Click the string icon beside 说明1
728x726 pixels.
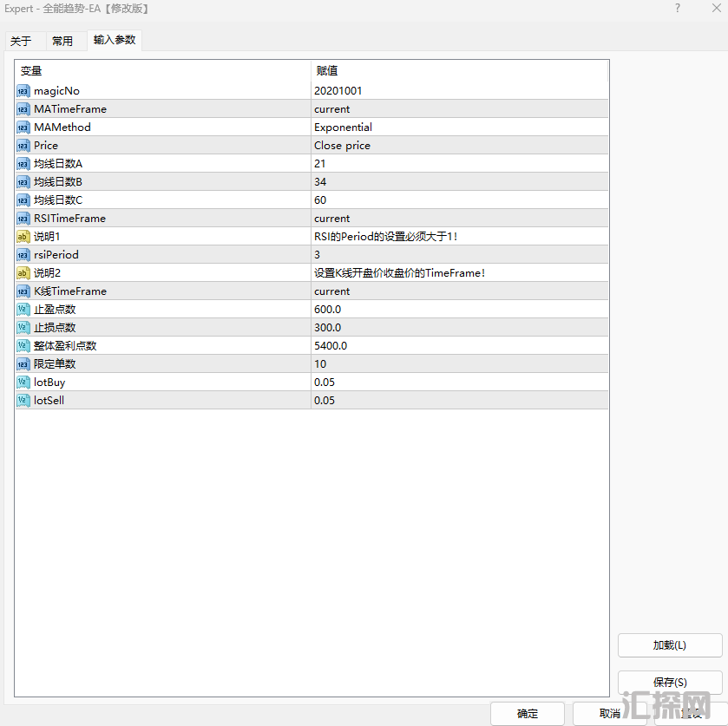(x=23, y=237)
